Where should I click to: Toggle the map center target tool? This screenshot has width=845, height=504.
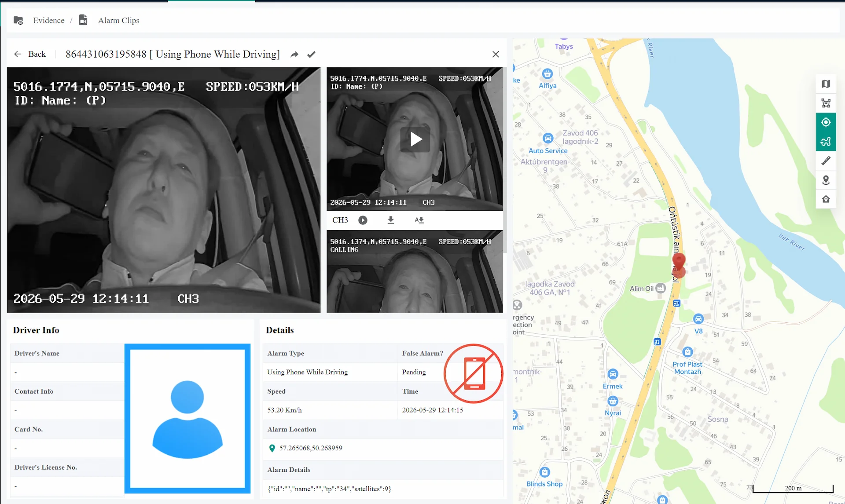826,122
